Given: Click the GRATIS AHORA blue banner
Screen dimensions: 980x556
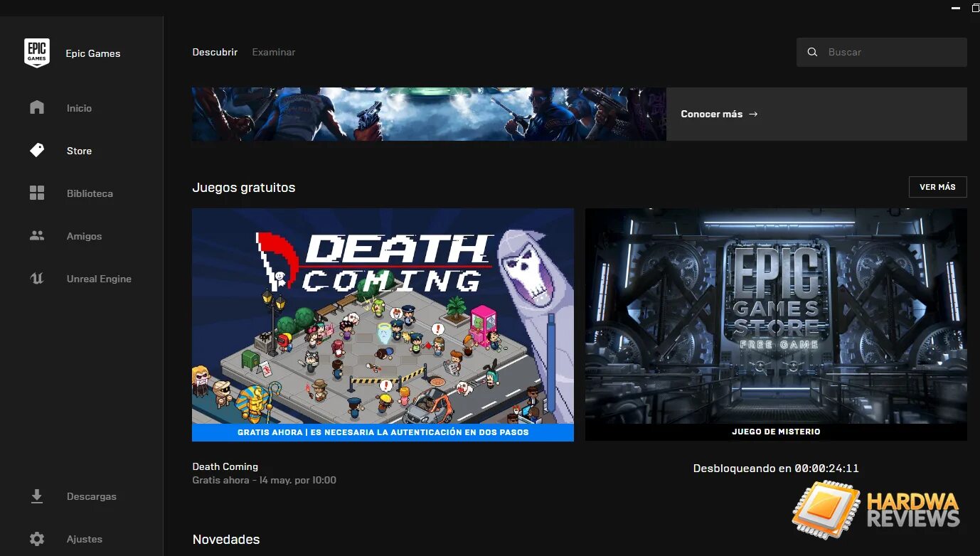Looking at the screenshot, I should pos(383,432).
